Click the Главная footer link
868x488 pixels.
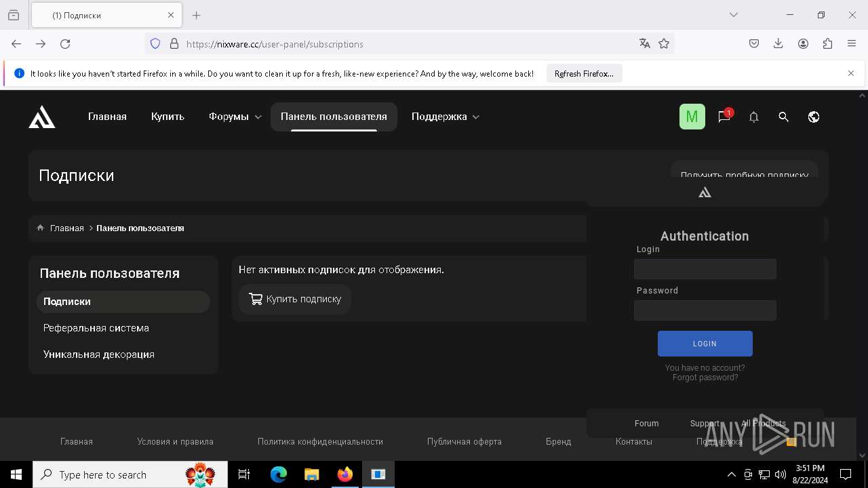[x=76, y=441]
